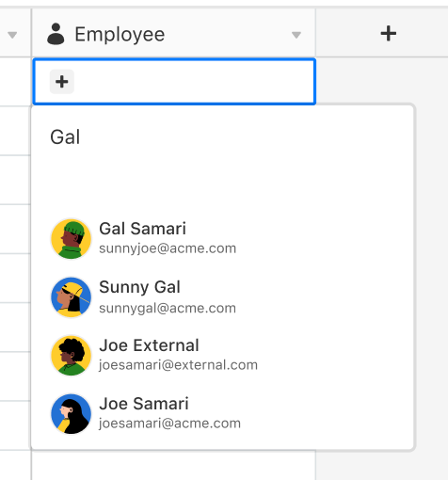Click the Employee column header label

(120, 34)
